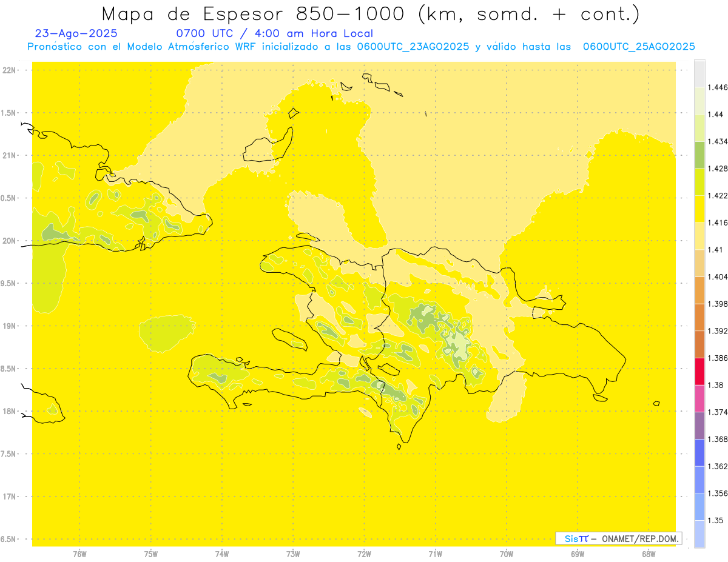Image resolution: width=728 pixels, height=562 pixels.
Task: Select the date label 23-Ago-2025
Action: [76, 33]
